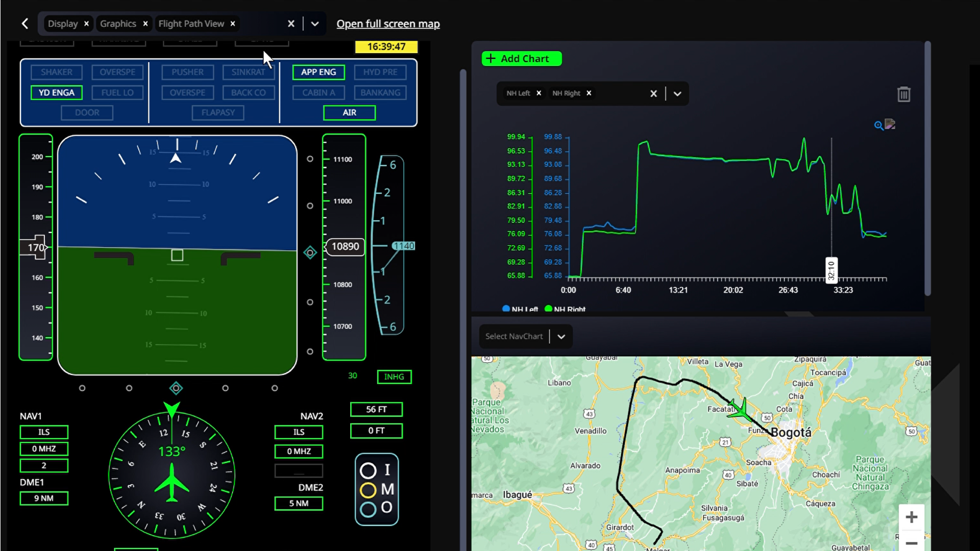Clear all chart series selections

[x=653, y=93]
